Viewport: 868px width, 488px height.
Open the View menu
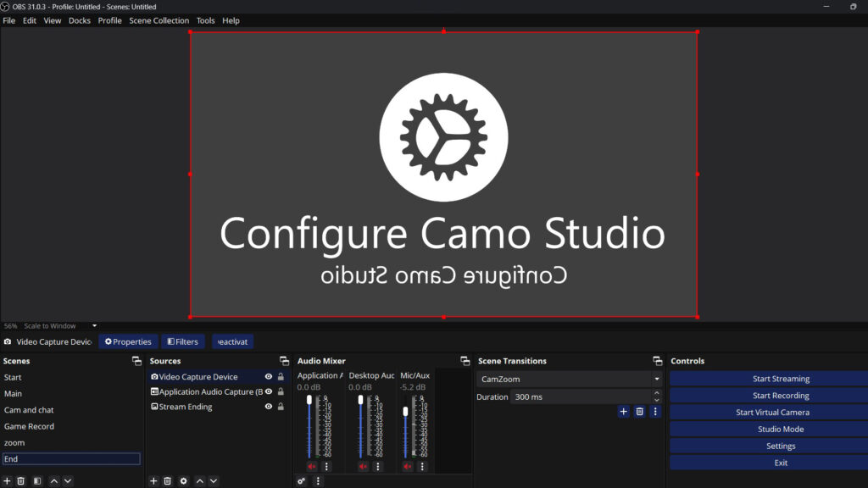[x=52, y=20]
